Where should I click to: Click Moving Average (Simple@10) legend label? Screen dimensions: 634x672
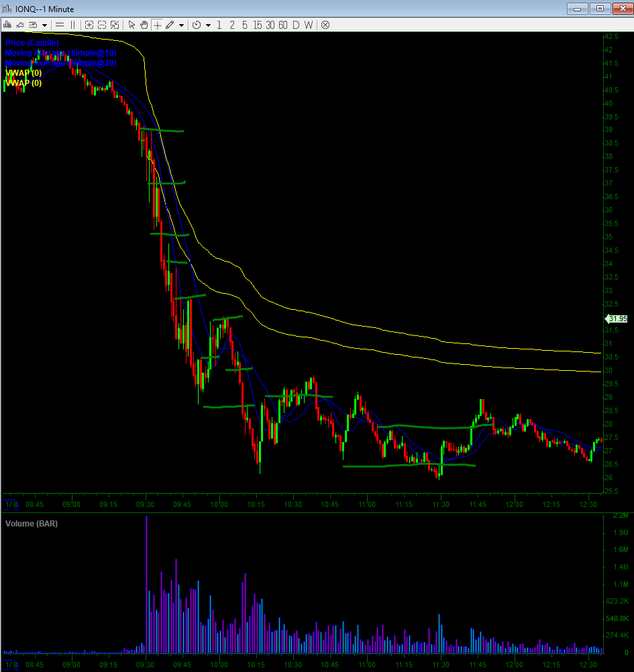[x=60, y=53]
